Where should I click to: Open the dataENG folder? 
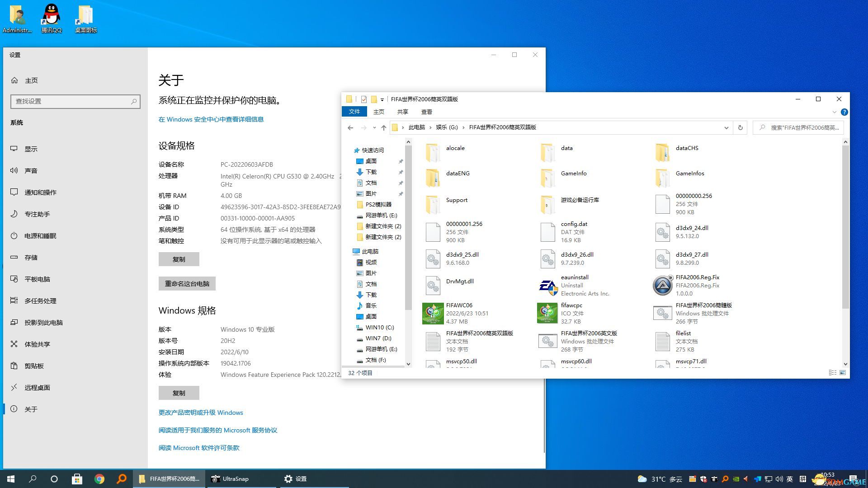[433, 178]
